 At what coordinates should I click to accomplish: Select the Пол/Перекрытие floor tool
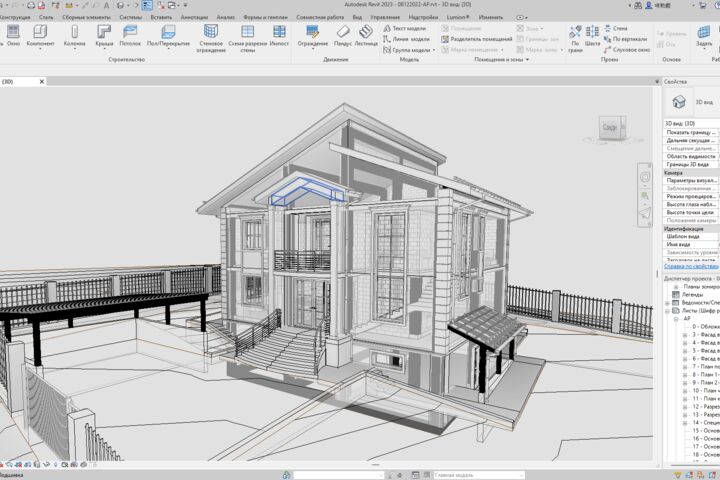[168, 35]
